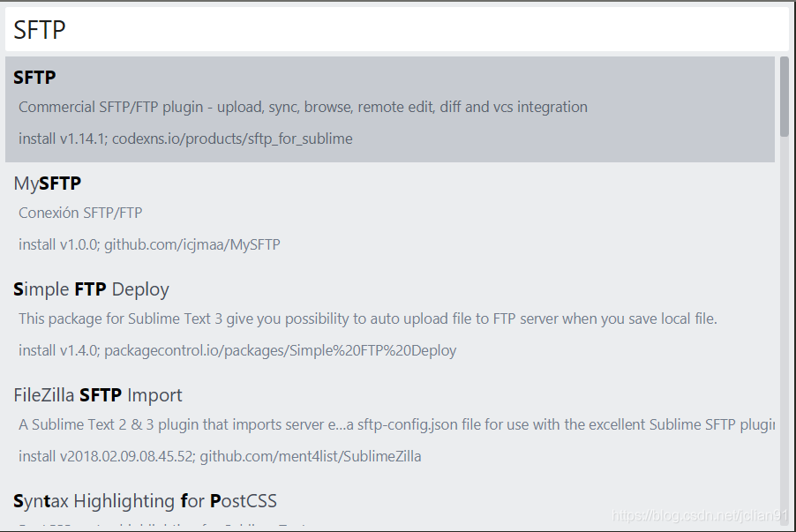Select the MySFTP package entry
The image size is (796, 532).
(390, 215)
